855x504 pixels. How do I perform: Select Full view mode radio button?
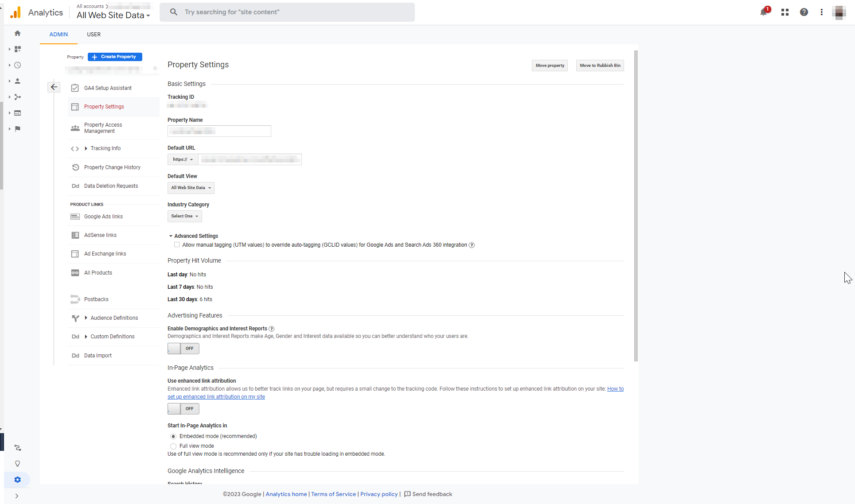173,446
